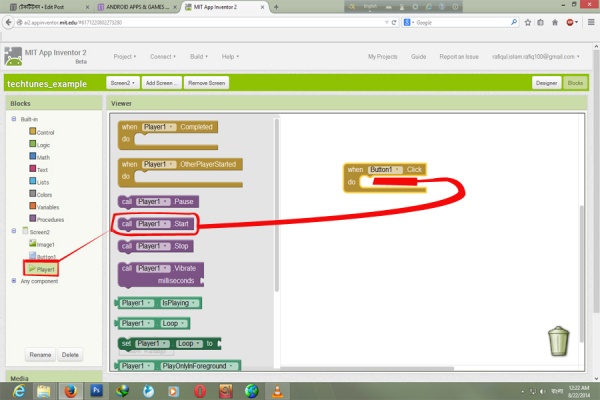Click the blocks flyout vertical scrollbar

pyautogui.click(x=276, y=207)
